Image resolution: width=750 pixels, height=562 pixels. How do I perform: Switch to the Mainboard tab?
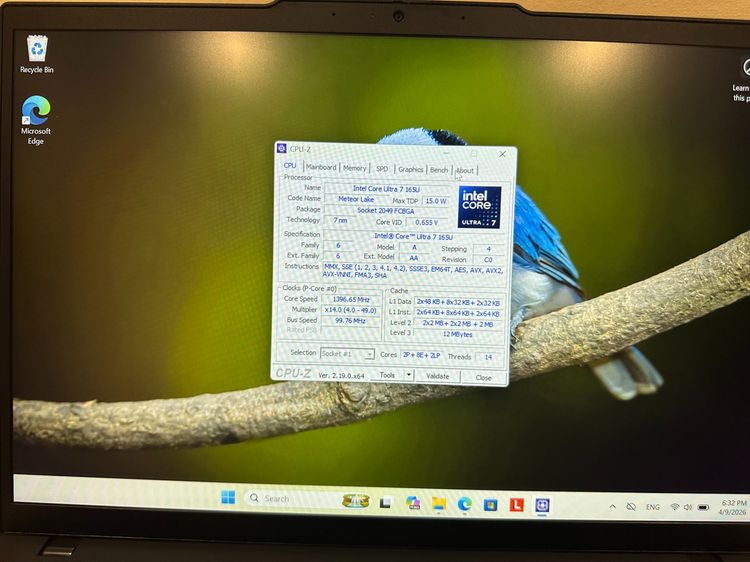321,167
